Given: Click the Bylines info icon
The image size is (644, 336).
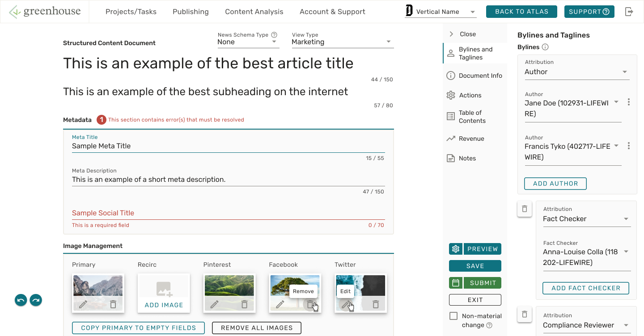Looking at the screenshot, I should 545,47.
